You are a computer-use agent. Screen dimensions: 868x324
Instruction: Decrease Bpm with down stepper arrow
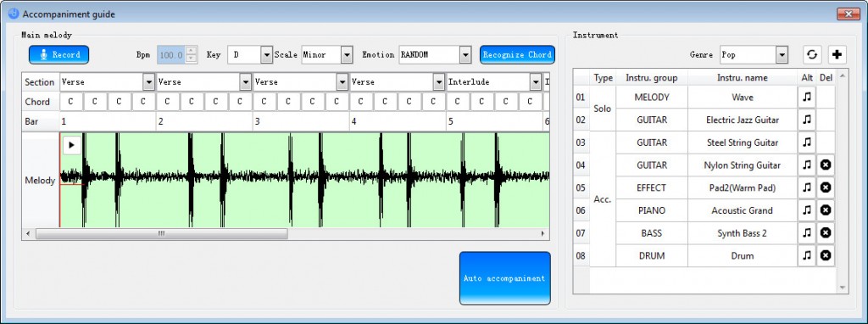[191, 59]
